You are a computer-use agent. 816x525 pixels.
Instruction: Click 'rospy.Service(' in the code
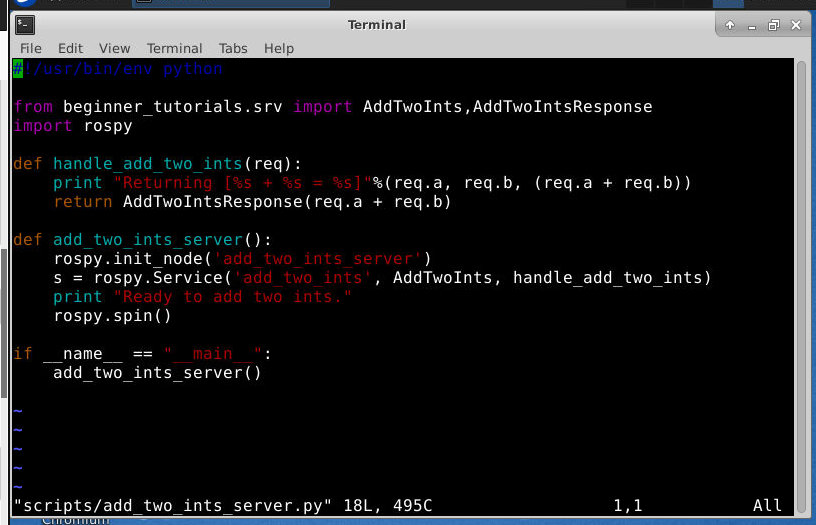click(162, 278)
